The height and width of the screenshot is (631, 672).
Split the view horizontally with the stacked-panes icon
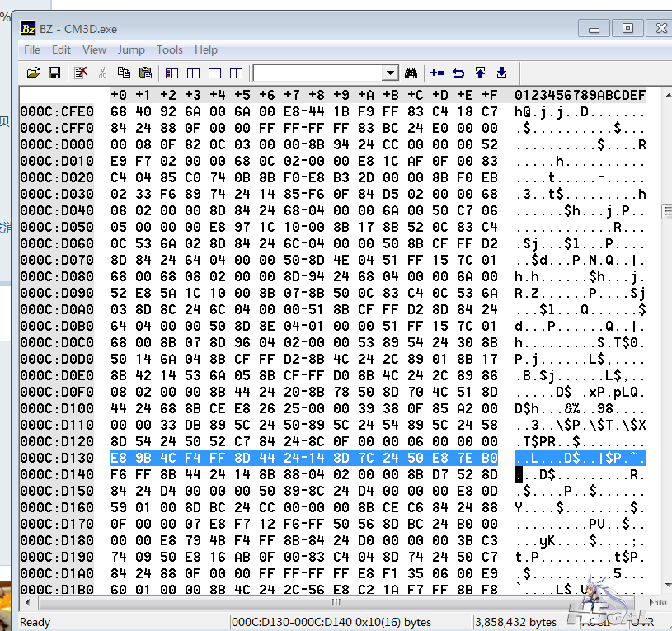(x=214, y=73)
